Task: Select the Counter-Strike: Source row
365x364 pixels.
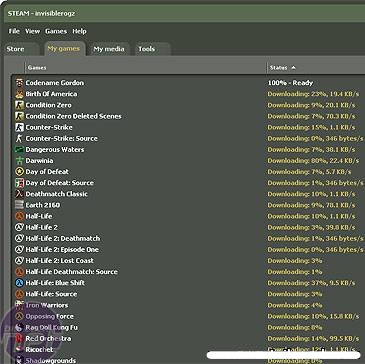Action: [x=189, y=138]
